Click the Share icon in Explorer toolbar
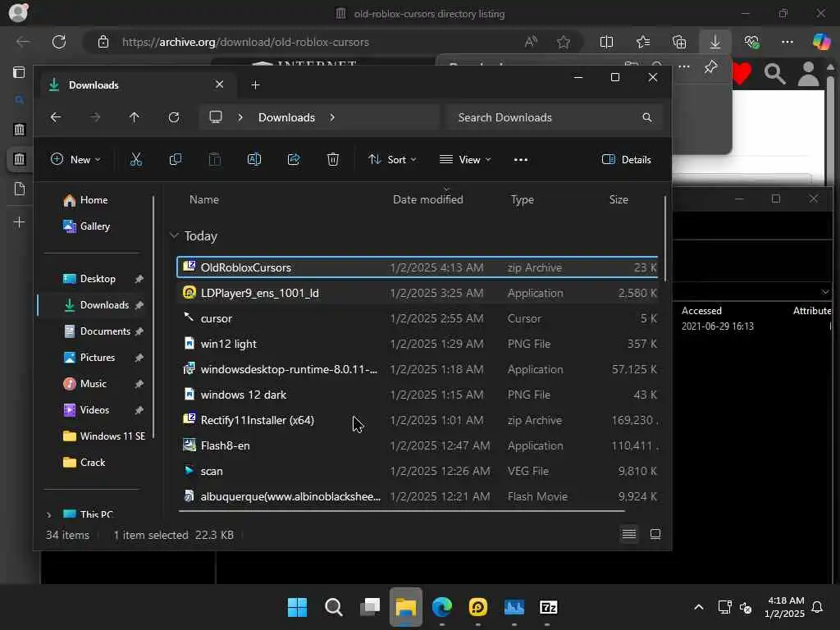The image size is (840, 630). [x=294, y=160]
